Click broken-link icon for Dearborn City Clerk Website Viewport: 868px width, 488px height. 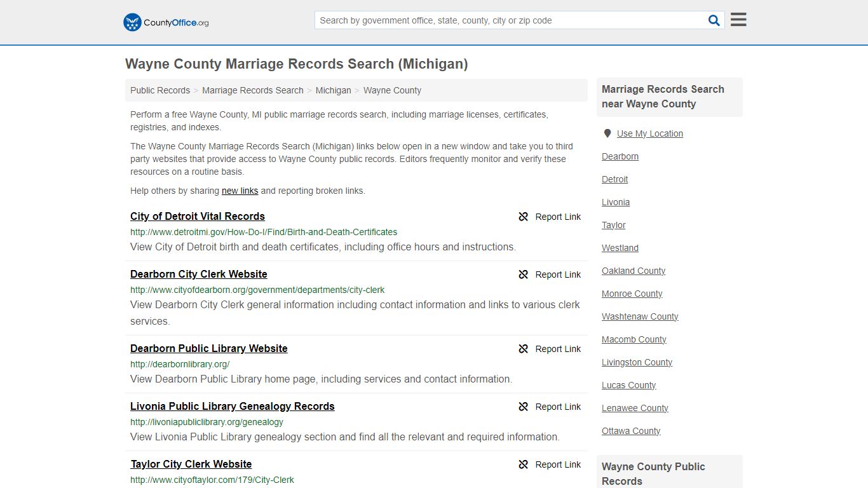click(524, 274)
